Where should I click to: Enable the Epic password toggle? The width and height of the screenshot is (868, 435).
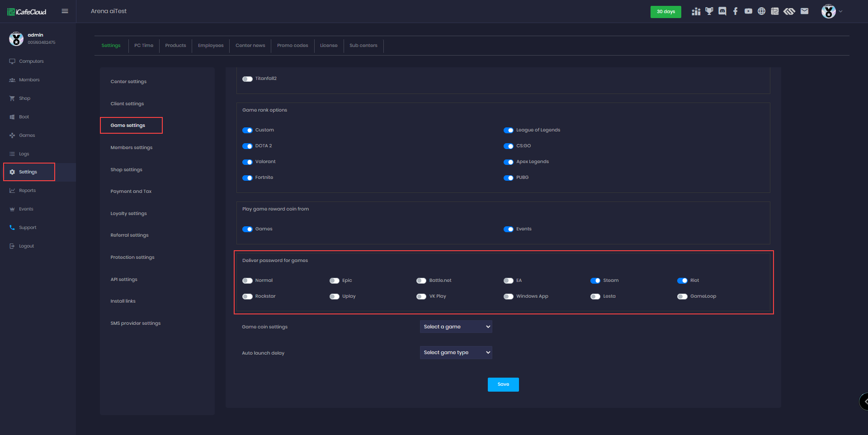coord(334,281)
